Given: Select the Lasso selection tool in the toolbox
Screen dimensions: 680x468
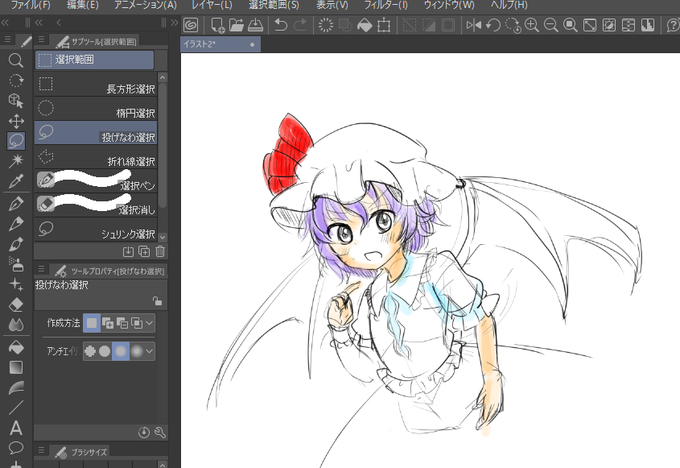Looking at the screenshot, I should pos(16,141).
